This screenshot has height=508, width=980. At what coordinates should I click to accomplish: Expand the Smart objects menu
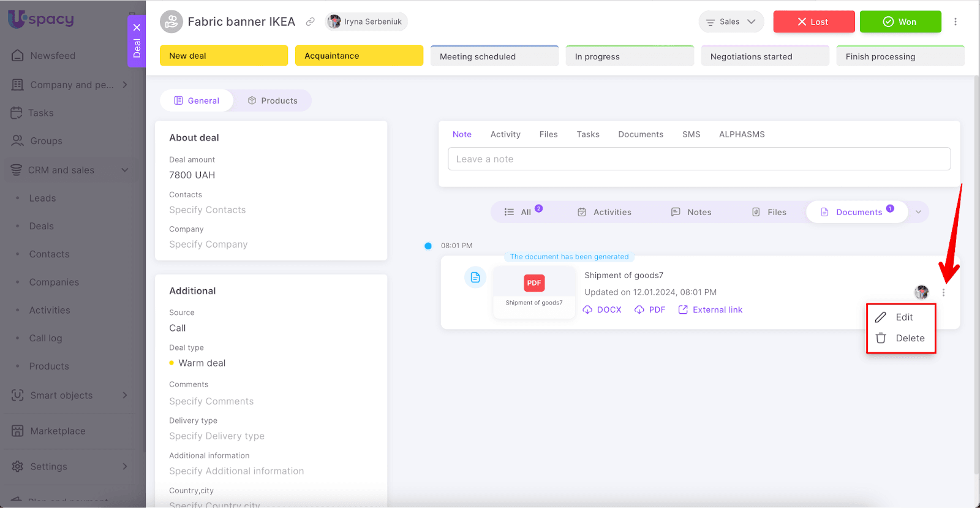tap(125, 396)
